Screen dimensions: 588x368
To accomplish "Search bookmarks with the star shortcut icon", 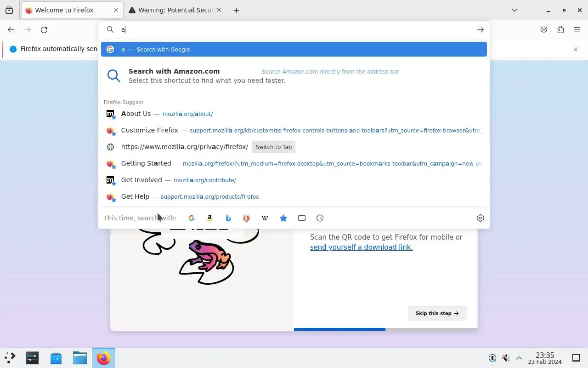I will 283,218.
